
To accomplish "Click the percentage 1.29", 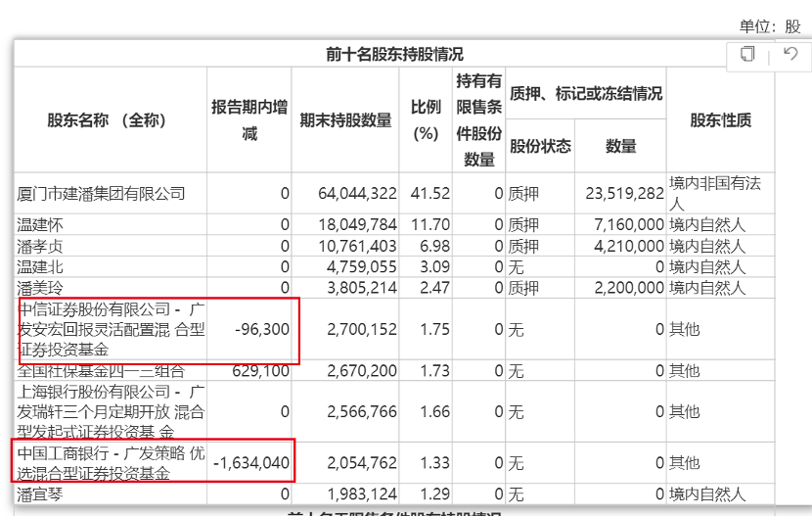I will 434,494.
